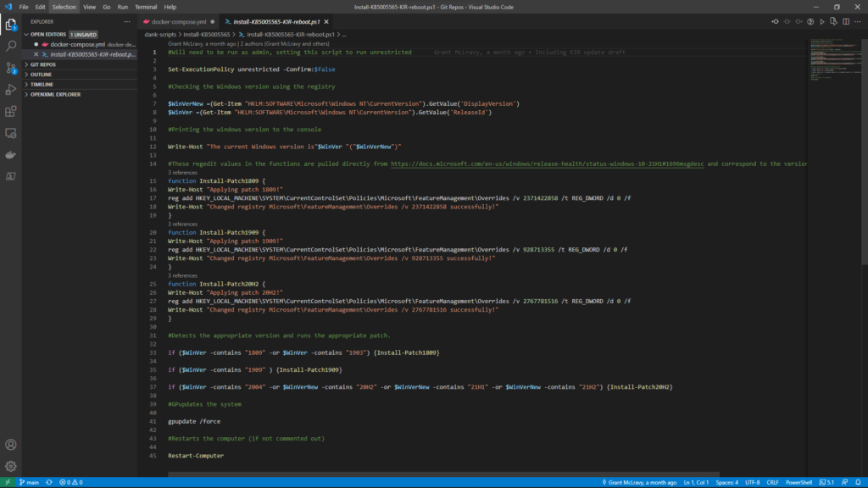Collapse the OPEN EDITORS section
This screenshot has width=868, height=488.
48,35
